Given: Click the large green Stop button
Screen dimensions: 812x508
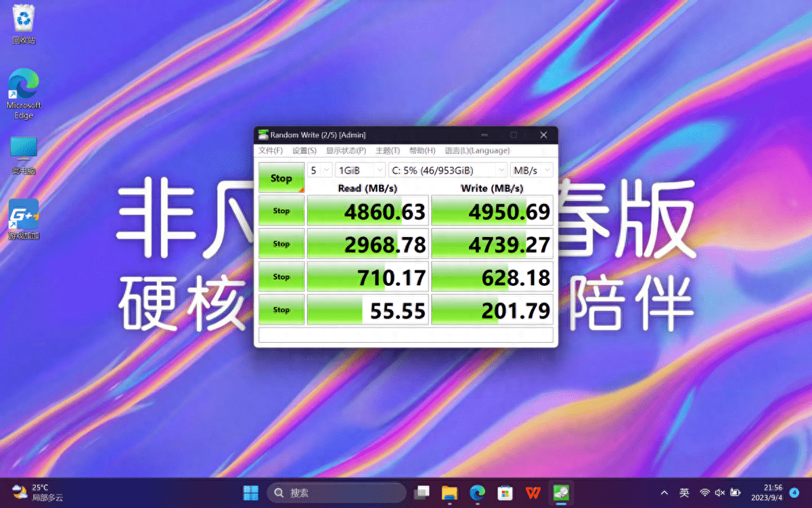Looking at the screenshot, I should point(281,177).
